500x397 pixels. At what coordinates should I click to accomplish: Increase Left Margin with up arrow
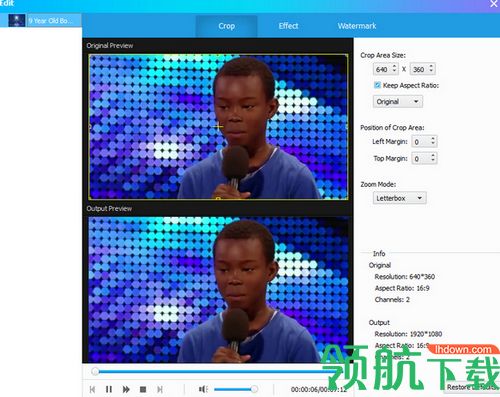(x=433, y=138)
